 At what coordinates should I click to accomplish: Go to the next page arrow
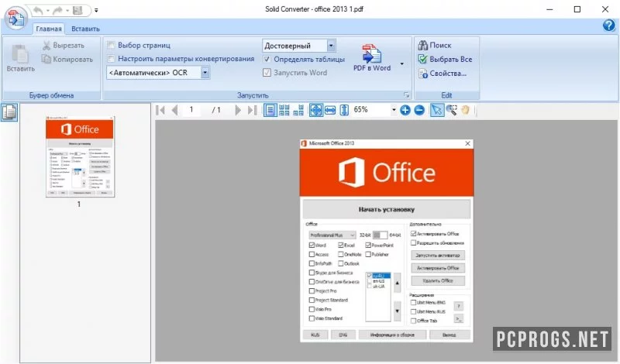click(x=238, y=110)
